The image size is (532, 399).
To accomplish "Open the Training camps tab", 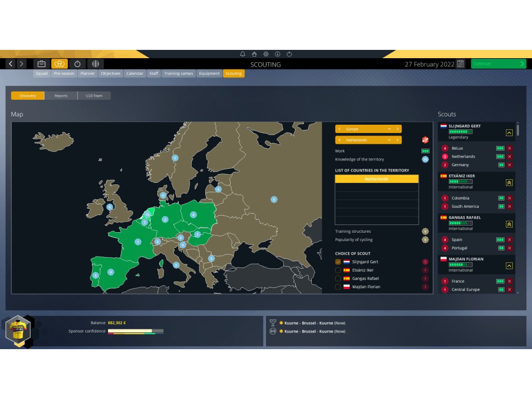I will pyautogui.click(x=178, y=74).
